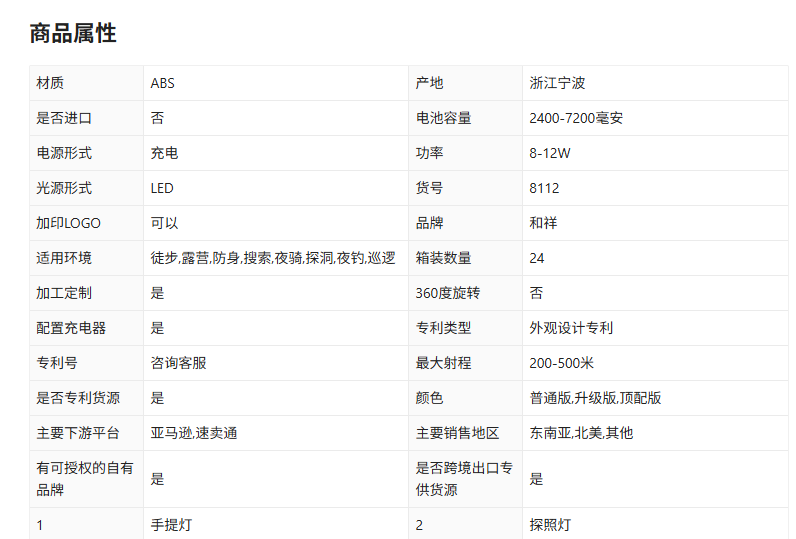Click the 商品属性 heading

tap(73, 33)
